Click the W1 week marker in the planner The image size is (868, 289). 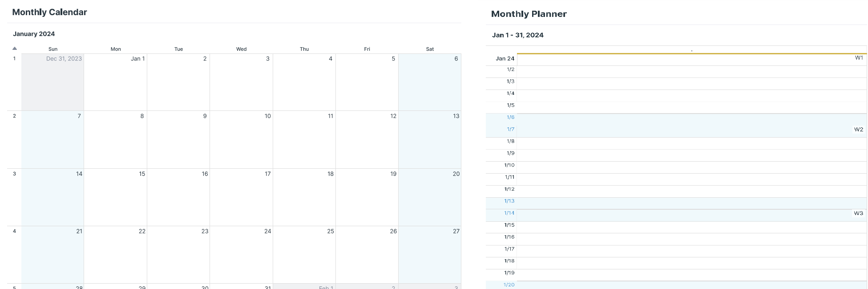(x=859, y=57)
